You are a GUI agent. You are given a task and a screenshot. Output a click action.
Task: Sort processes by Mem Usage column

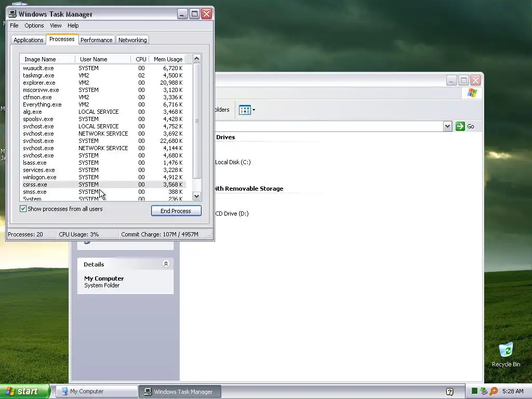click(x=168, y=59)
